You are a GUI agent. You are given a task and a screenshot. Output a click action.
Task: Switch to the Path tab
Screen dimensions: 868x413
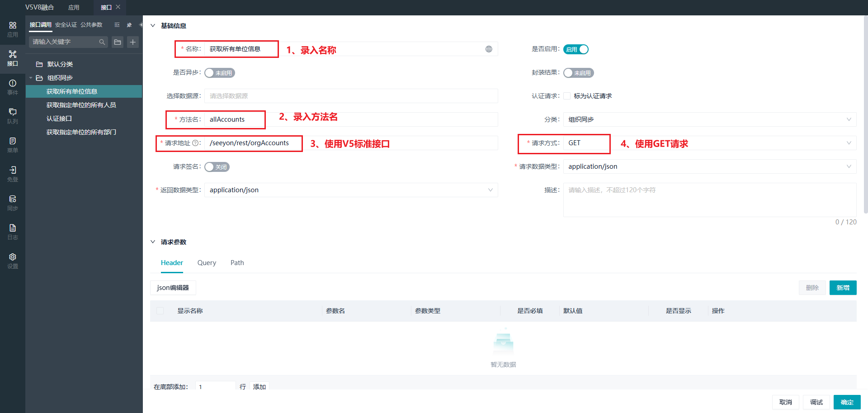click(237, 263)
